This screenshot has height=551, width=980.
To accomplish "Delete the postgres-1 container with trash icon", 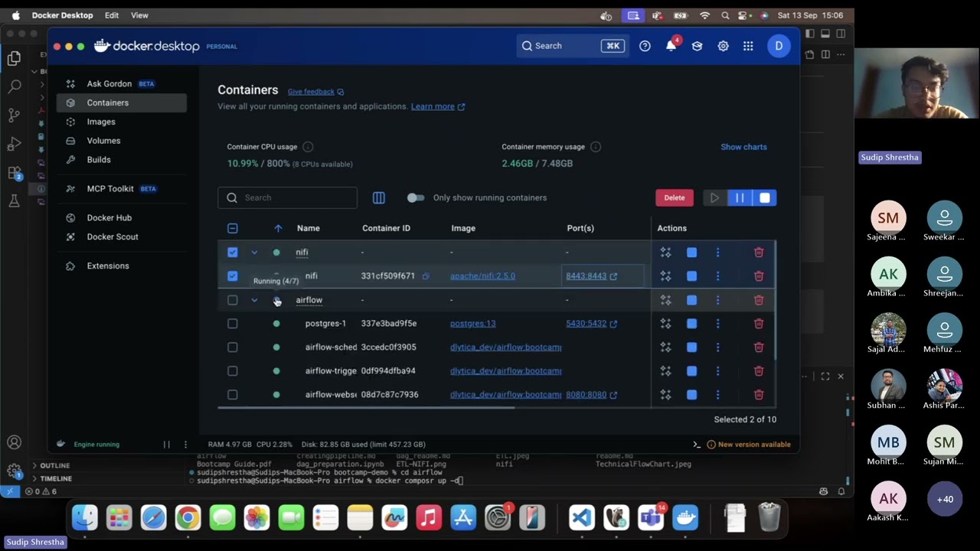I will 759,324.
